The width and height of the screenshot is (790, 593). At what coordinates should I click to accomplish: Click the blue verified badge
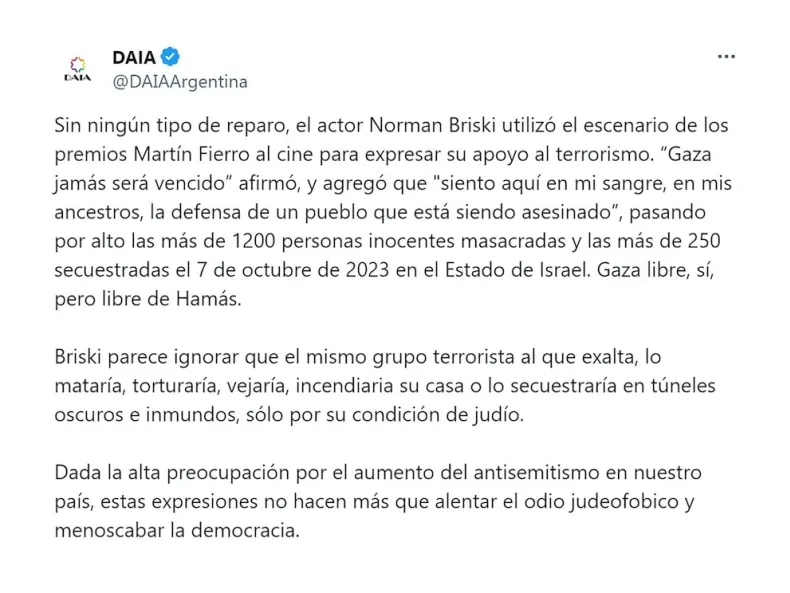click(x=171, y=57)
